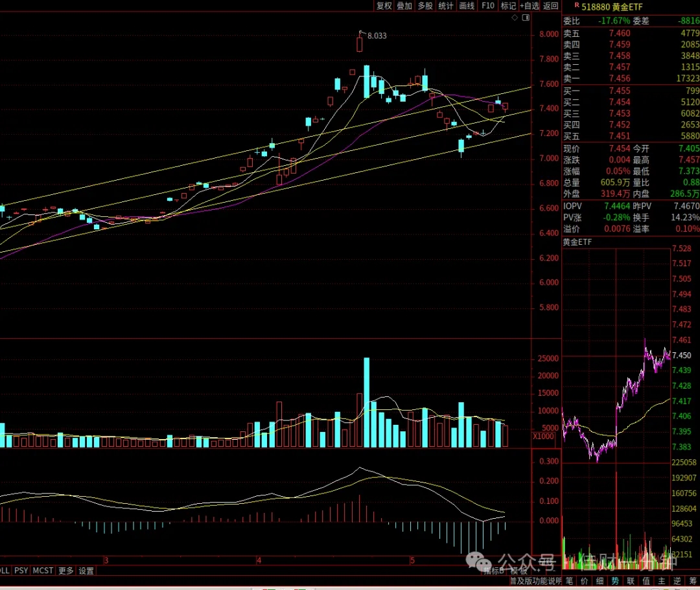Viewport: 700px width, 590px height.
Task: Select the 筹 chip distribution tab
Action: click(x=693, y=581)
